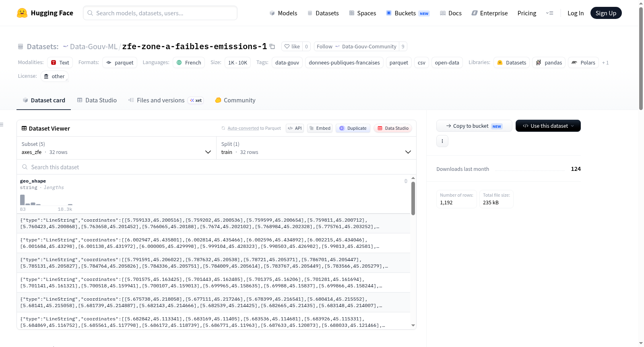Click the page vertical scrollbar thumb

(641, 58)
